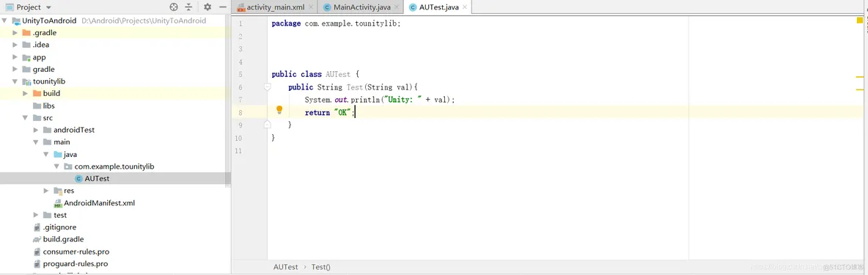
Task: Hide the Project panel with minus icon
Action: (223, 7)
